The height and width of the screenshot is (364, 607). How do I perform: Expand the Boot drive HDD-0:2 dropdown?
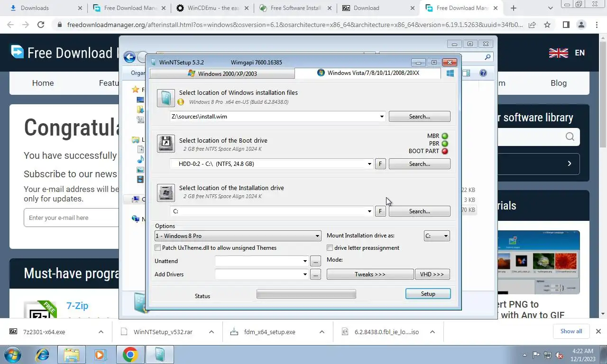[x=369, y=164]
